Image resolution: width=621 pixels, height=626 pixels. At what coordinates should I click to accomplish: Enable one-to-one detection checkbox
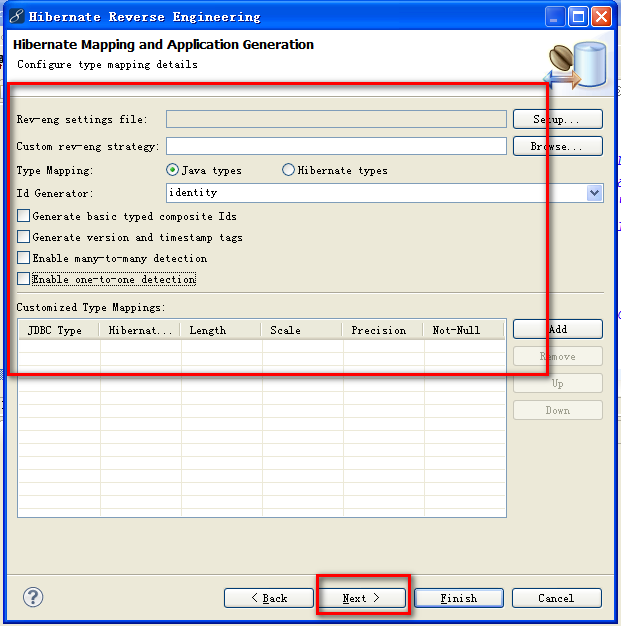click(23, 279)
